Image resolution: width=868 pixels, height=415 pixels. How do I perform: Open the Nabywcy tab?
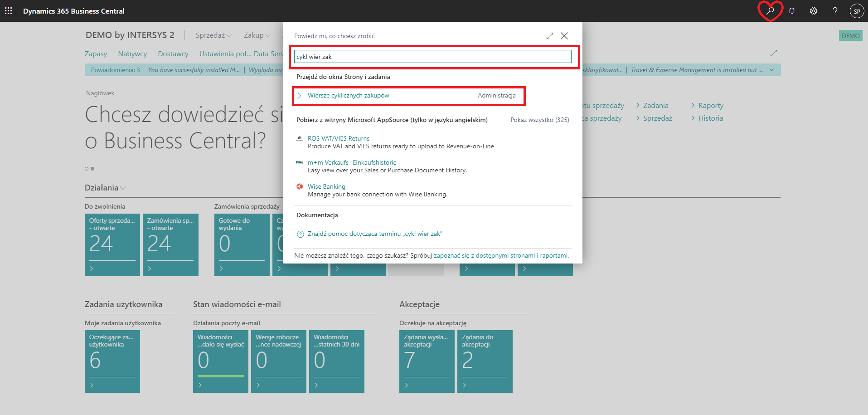[x=132, y=54]
